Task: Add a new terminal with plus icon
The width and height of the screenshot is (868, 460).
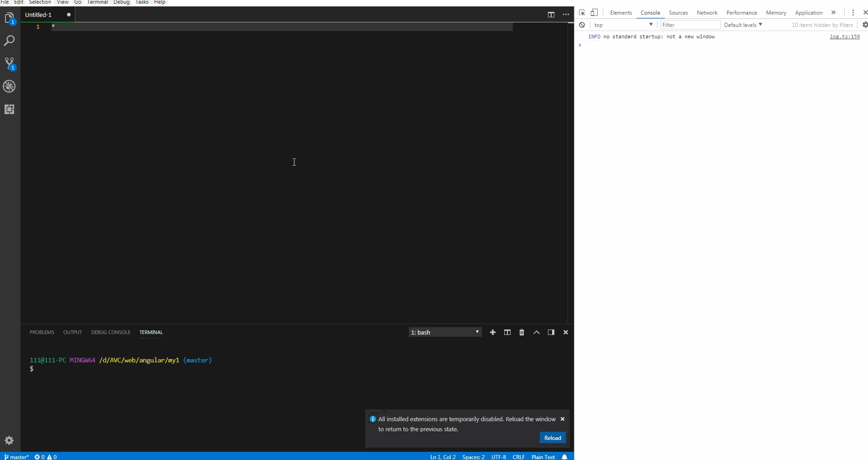Action: [x=492, y=332]
